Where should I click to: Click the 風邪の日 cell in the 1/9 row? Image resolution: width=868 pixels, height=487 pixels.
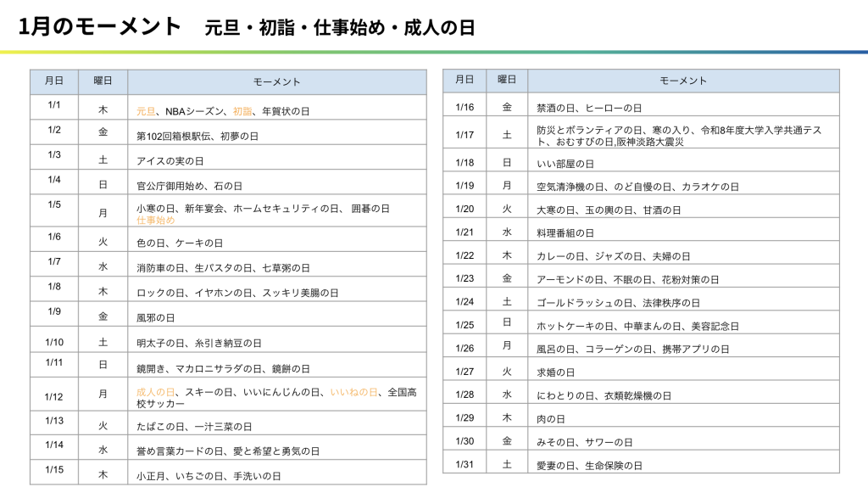click(x=156, y=318)
